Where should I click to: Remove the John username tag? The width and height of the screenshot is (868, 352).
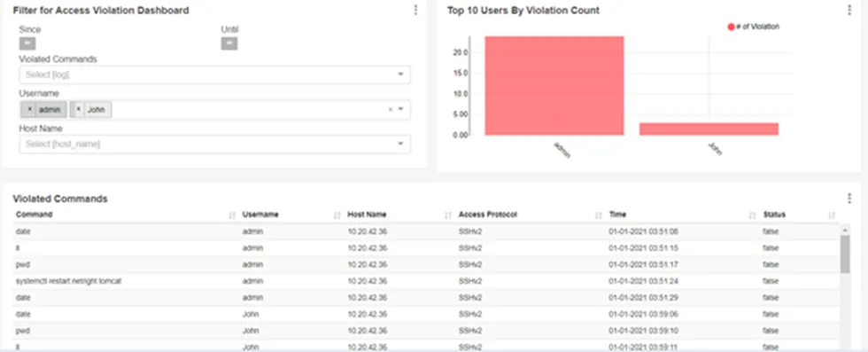tap(79, 110)
